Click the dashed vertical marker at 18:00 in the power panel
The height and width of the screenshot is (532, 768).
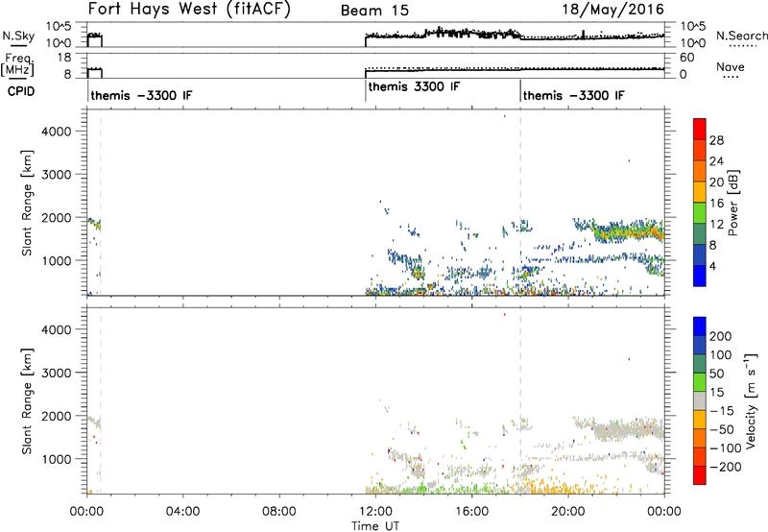pyautogui.click(x=520, y=203)
